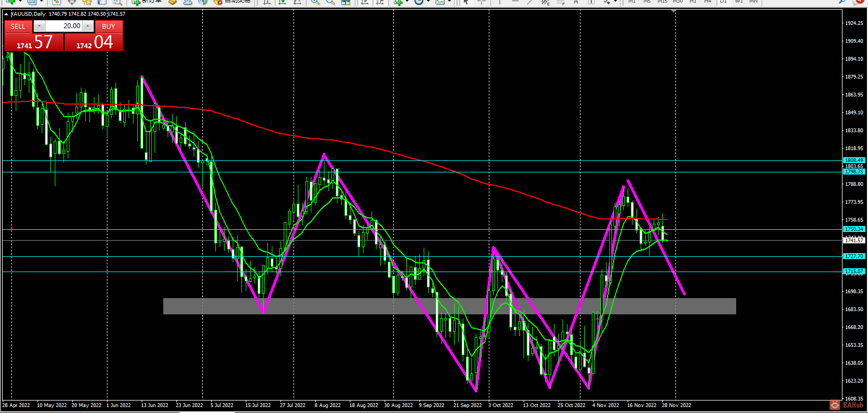Toggle the AutoTrading toolbar button
The height and width of the screenshot is (413, 868).
[x=232, y=2]
